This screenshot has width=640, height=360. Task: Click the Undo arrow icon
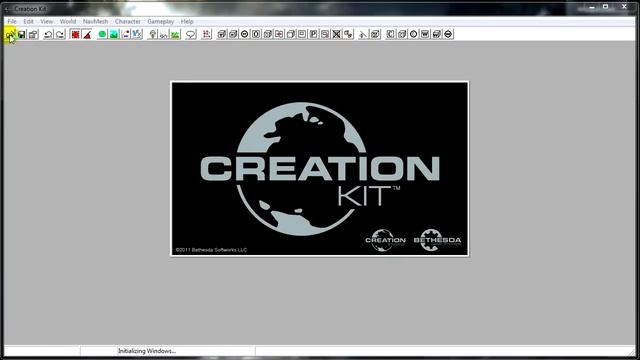point(48,34)
